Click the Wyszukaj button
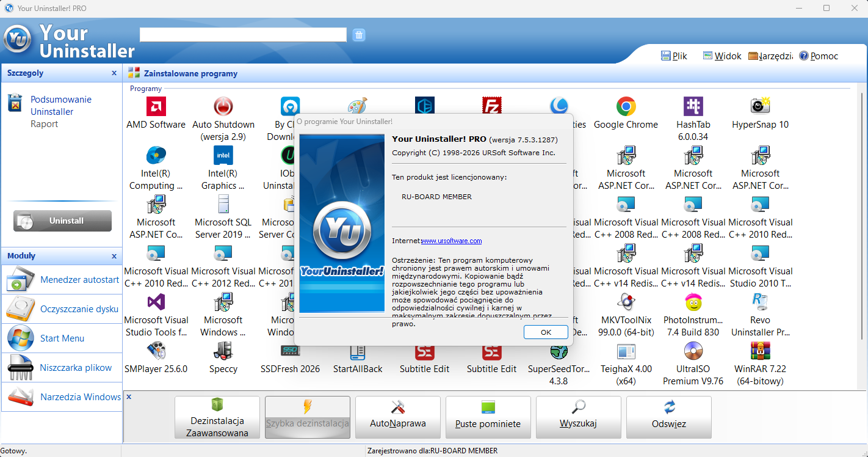Screen dimensions: 868x457 click(x=579, y=417)
